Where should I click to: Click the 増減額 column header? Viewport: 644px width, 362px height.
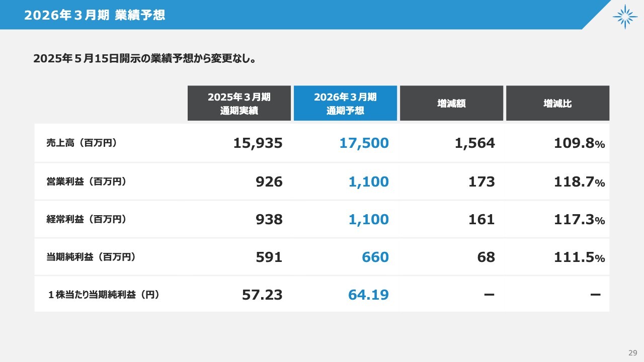[x=451, y=104]
